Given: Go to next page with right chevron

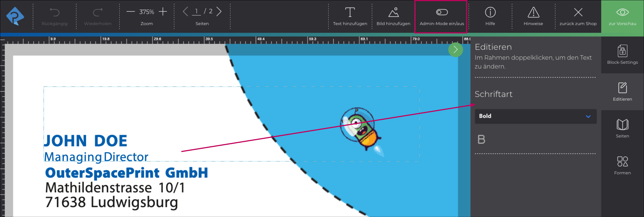Looking at the screenshot, I should click(x=219, y=12).
